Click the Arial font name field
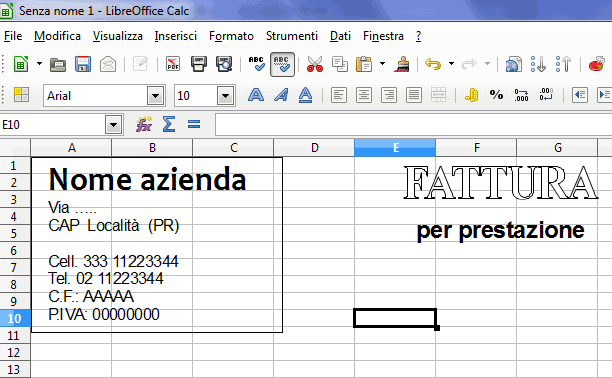This screenshot has height=378, width=612. tap(96, 96)
